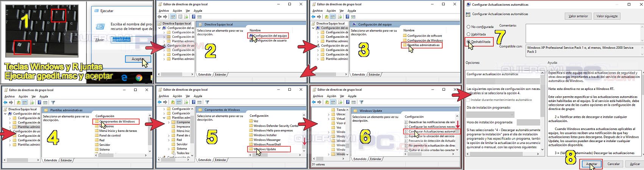Click Up one level icon in step 5 window
Screen dimensions: 644x170
click(x=173, y=102)
